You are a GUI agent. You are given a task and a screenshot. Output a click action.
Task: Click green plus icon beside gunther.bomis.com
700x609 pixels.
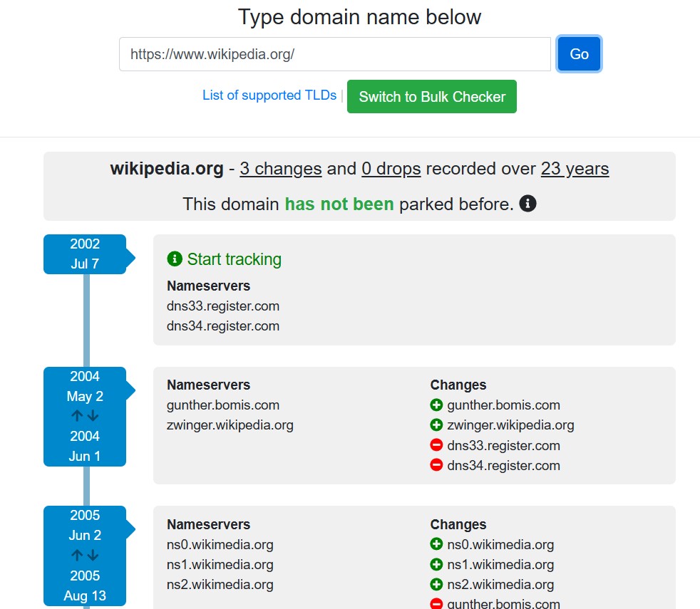coord(436,405)
